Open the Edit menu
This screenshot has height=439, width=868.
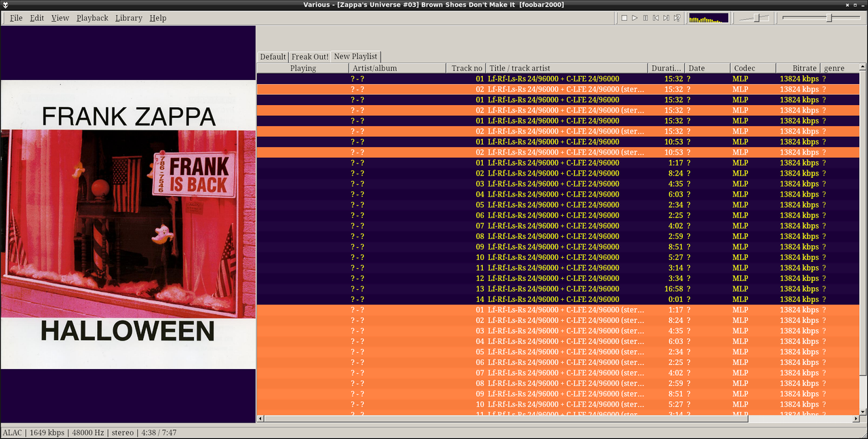click(x=37, y=18)
